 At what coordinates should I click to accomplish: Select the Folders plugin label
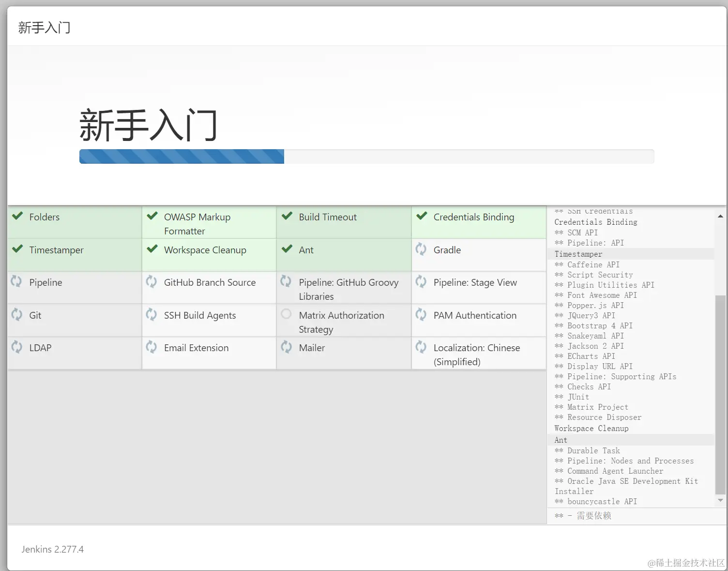point(45,217)
